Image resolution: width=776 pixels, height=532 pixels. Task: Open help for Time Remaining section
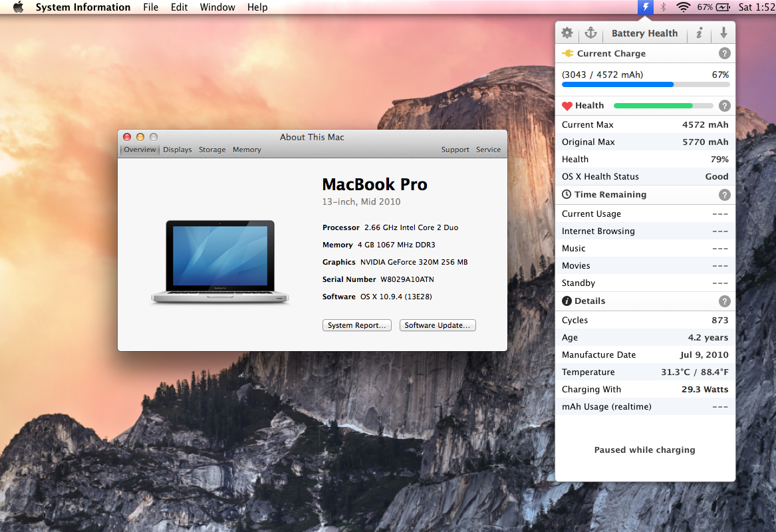pos(725,194)
